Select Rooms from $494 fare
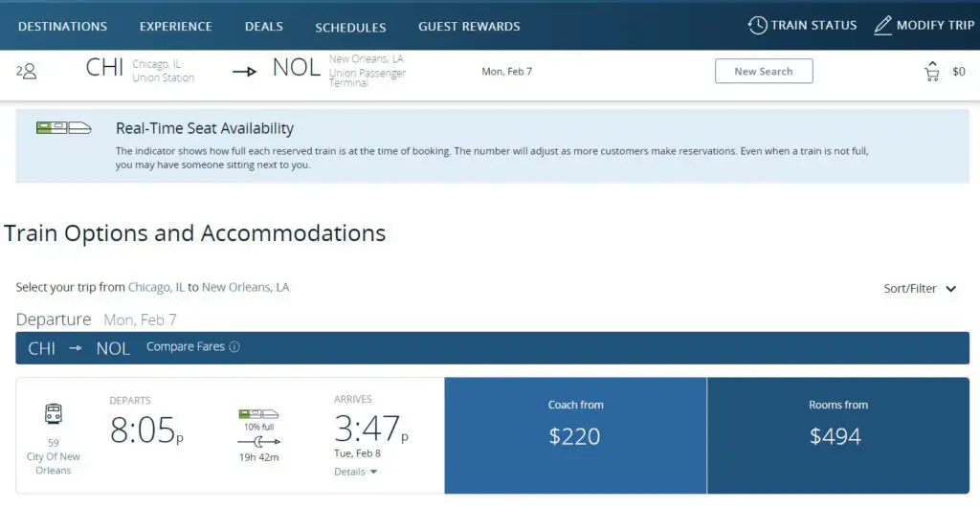 838,435
